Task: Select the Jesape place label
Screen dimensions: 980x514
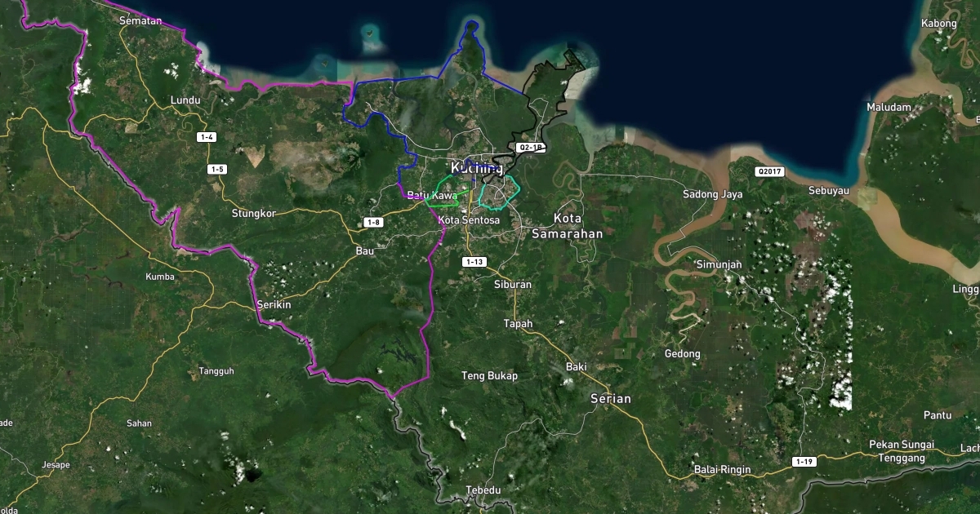Action: pos(56,465)
